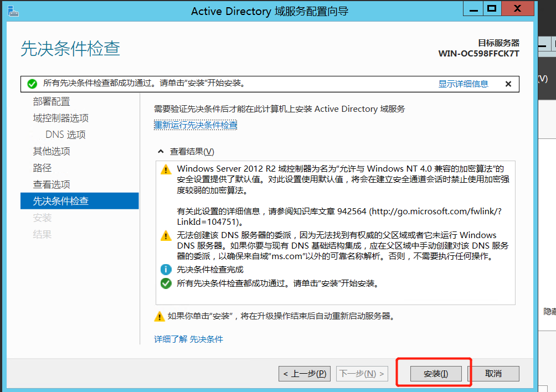Click the automatic restart warning text
Viewport: 556px width, 392px height.
tap(281, 316)
